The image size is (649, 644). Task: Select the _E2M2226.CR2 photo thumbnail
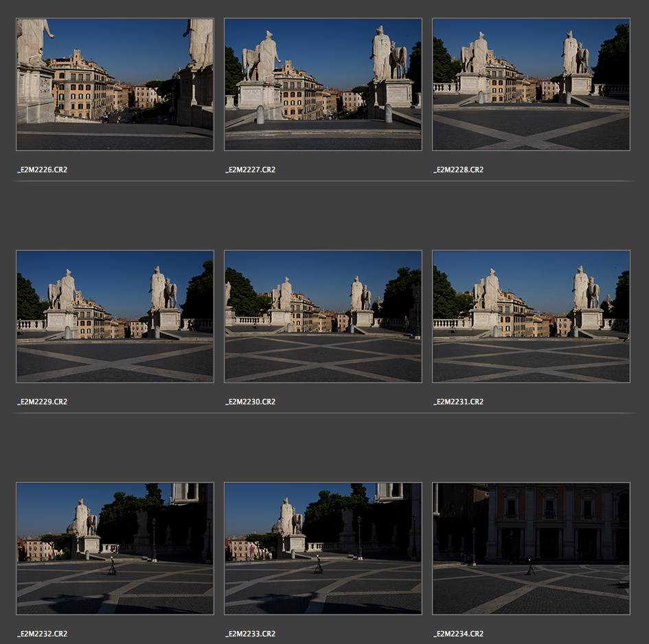[115, 84]
